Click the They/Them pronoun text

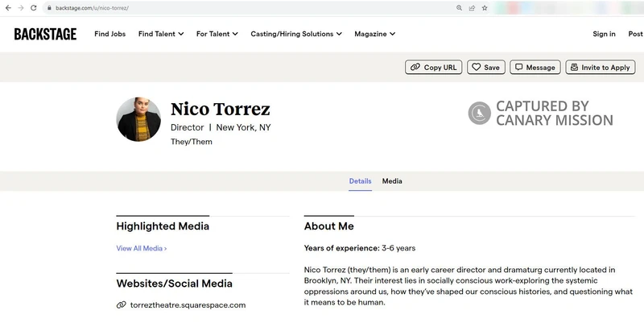tap(192, 142)
